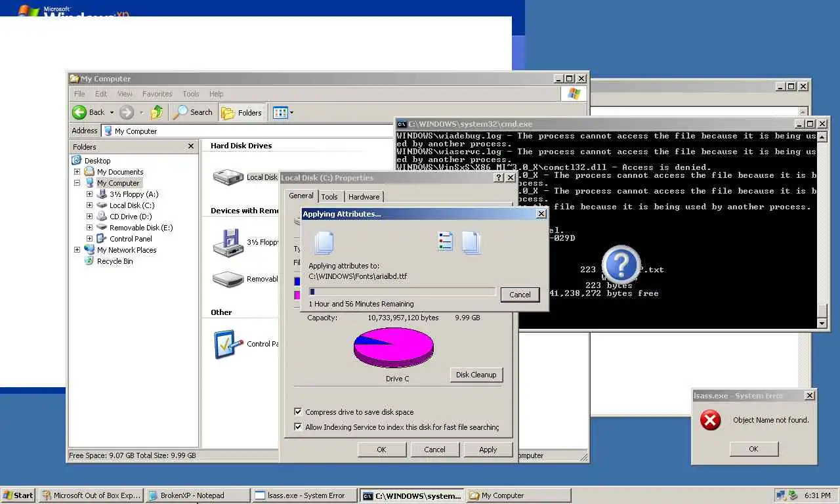
Task: Expand Local Disk (C:) tree node
Action: point(89,205)
